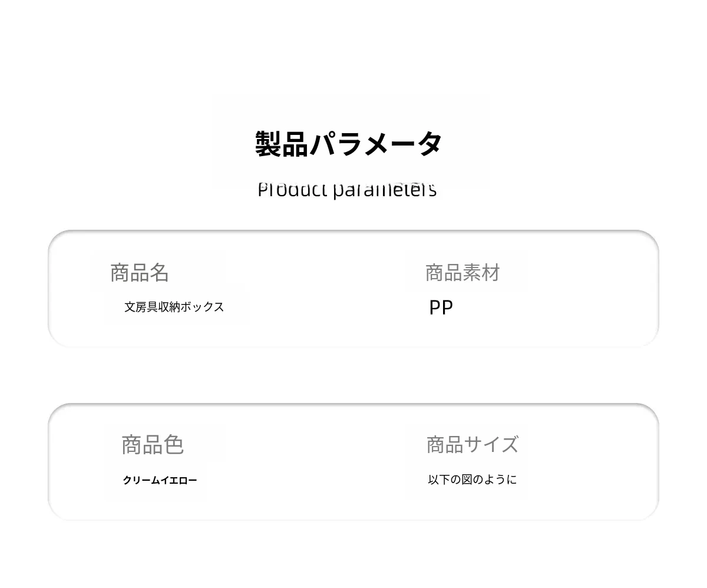
Task: Select the 商品素材 label
Action: (x=462, y=273)
